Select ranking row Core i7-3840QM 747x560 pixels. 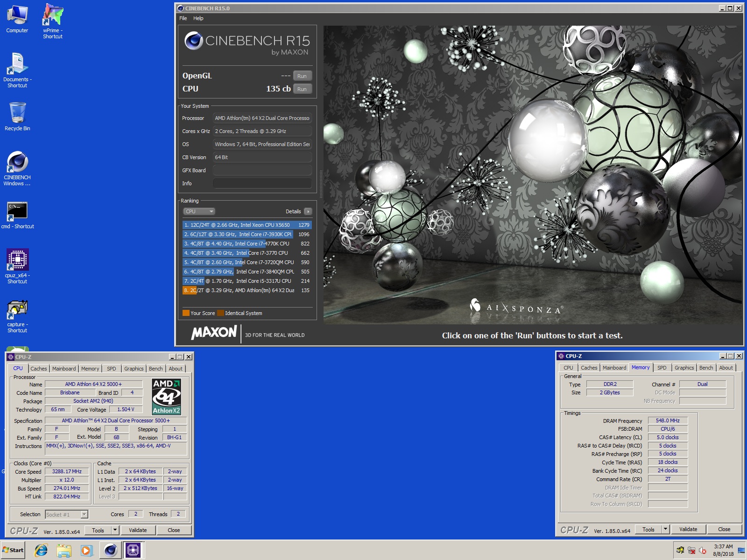click(247, 272)
